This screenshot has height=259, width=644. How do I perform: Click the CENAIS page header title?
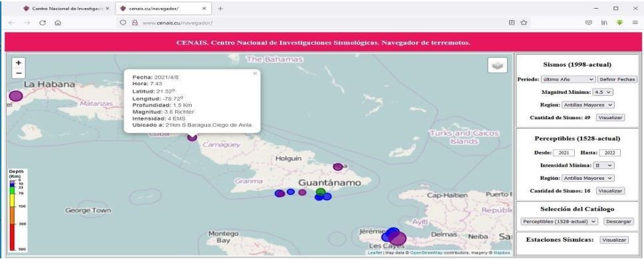pos(323,43)
